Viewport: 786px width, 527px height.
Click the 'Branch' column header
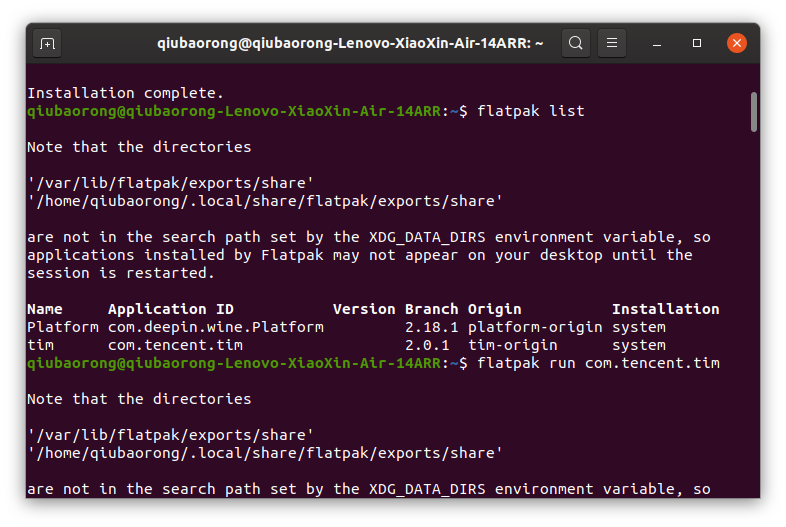tap(432, 309)
